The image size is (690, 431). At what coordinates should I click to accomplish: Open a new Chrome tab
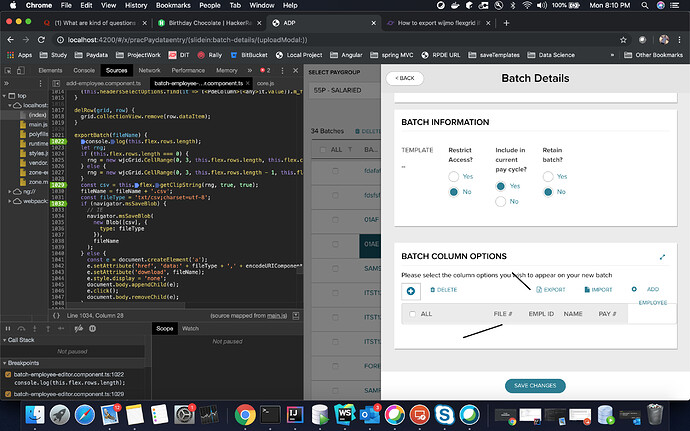click(506, 23)
